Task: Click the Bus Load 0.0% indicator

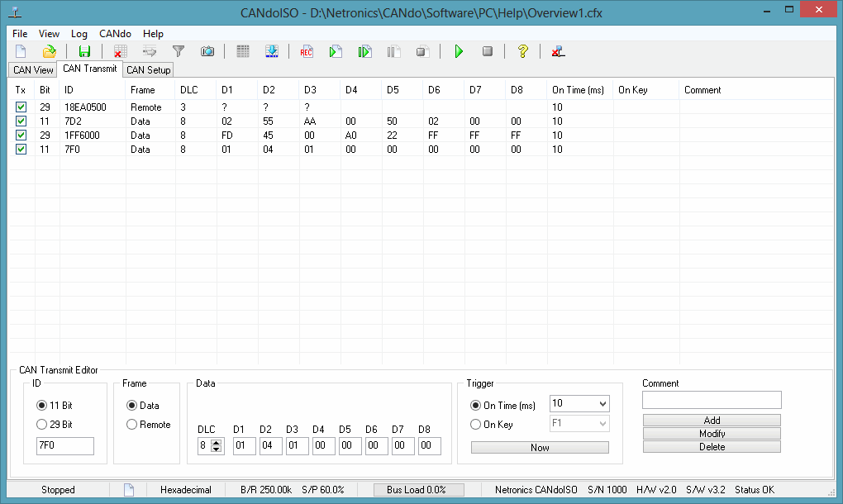Action: coord(419,489)
